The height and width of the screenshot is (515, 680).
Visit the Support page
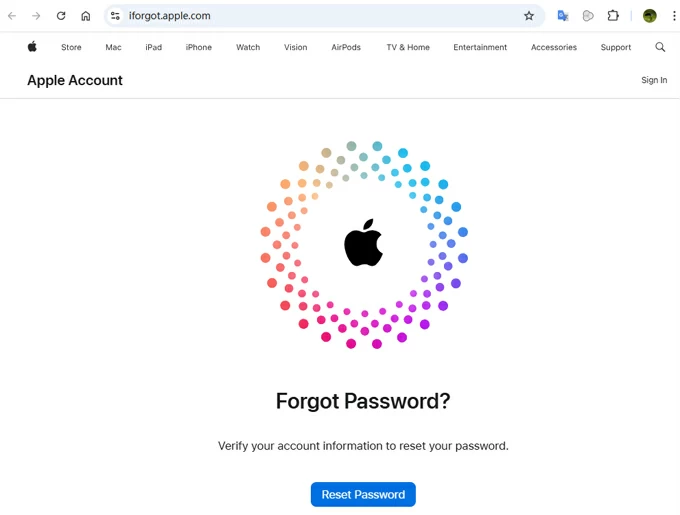coord(616,47)
